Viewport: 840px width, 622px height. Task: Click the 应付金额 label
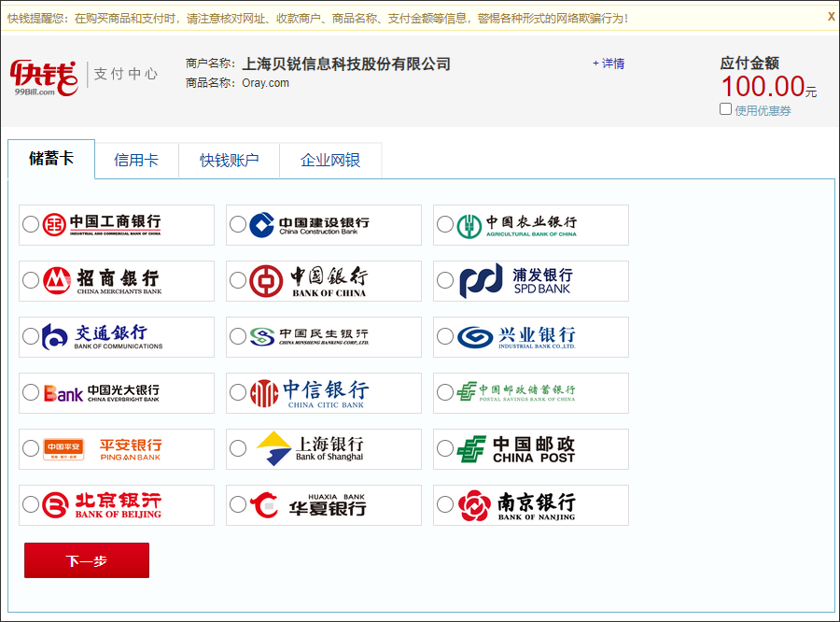[749, 63]
